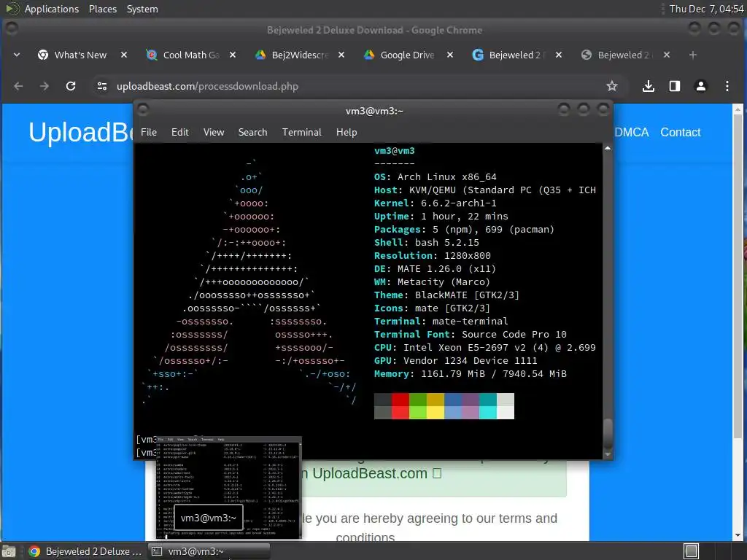Reload the uploadbeast page
747x560 pixels.
pos(71,86)
